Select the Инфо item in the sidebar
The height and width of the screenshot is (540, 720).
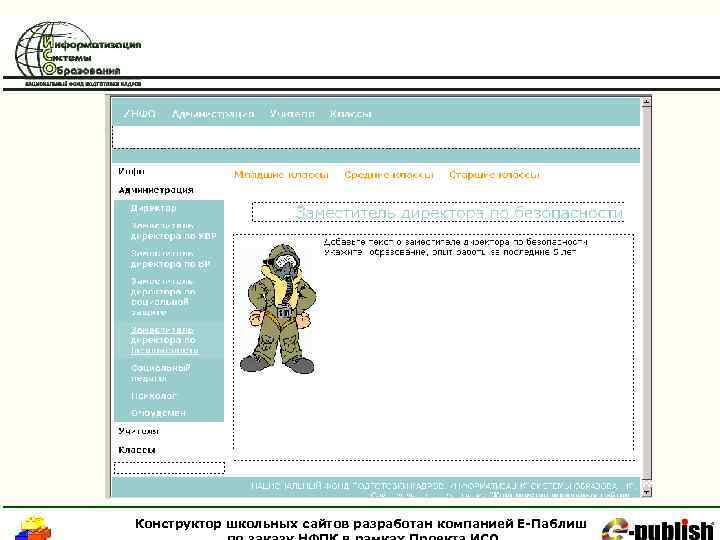click(131, 171)
